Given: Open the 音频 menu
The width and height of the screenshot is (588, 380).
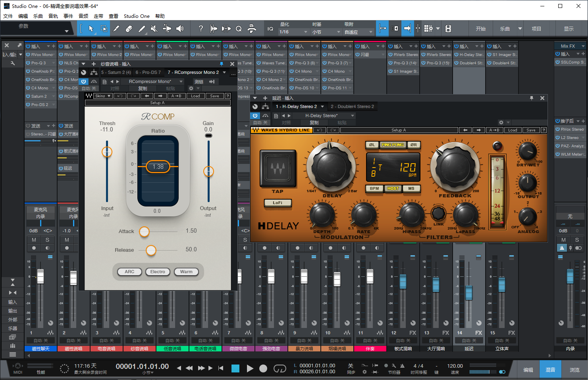Looking at the screenshot, I should [x=83, y=16].
